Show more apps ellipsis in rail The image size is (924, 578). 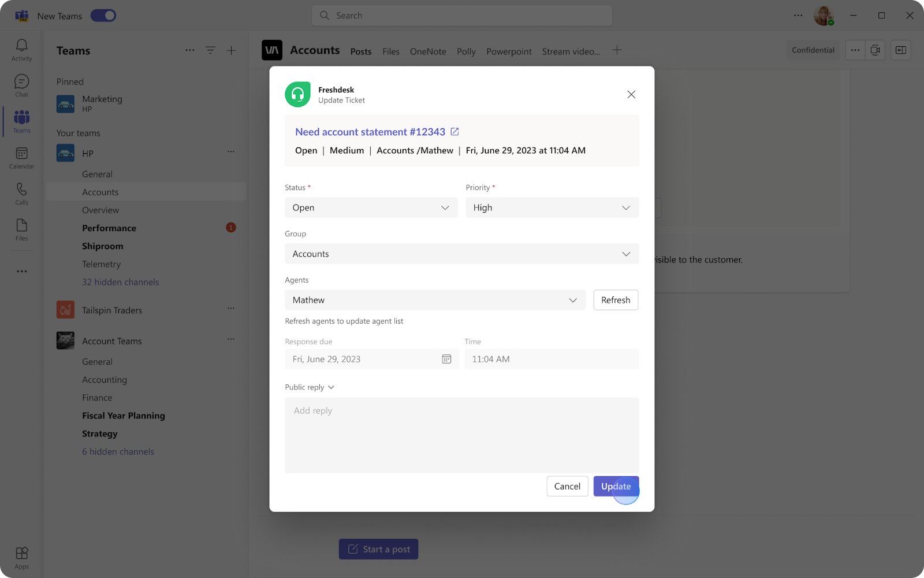tap(21, 271)
